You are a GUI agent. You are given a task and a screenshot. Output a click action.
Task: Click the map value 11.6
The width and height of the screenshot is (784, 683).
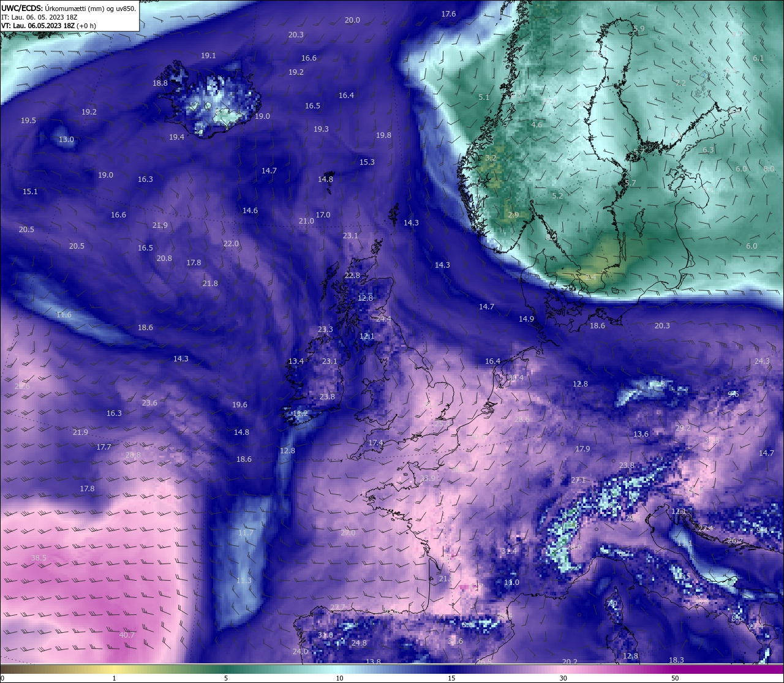(x=64, y=315)
